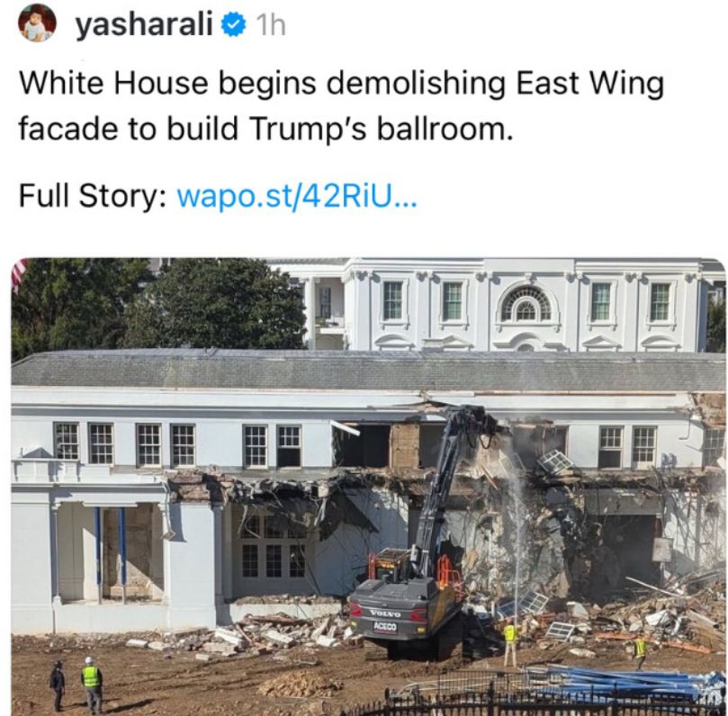Click the gray slate roof of the East Wing
728x716 pixels.
tap(368, 370)
